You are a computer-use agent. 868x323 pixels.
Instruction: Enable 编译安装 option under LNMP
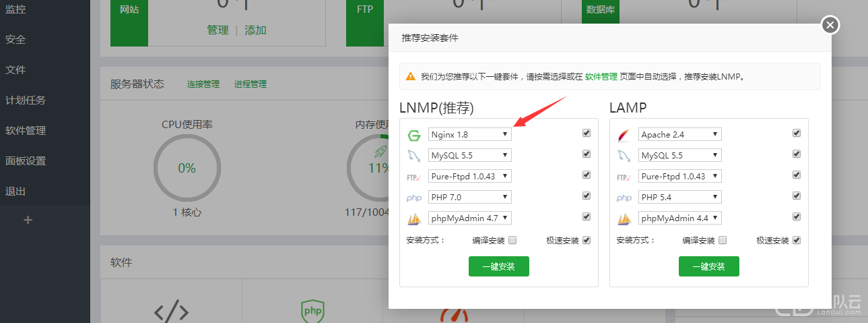[x=512, y=240]
